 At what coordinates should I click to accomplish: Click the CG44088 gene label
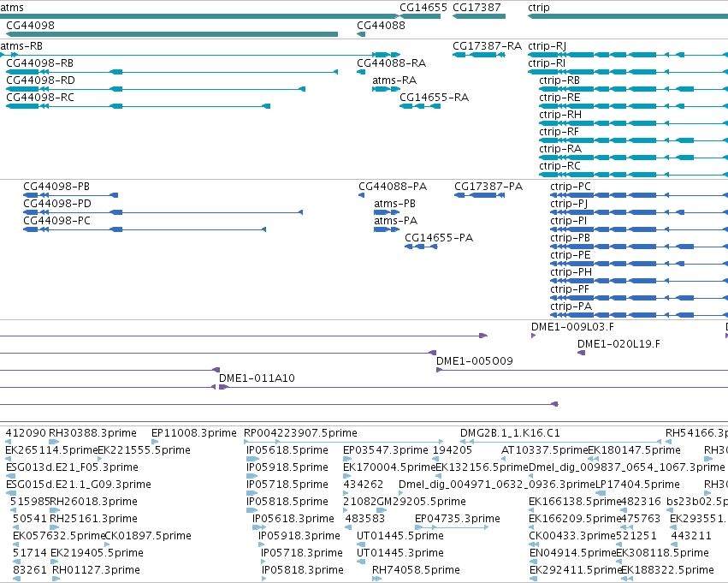381,25
